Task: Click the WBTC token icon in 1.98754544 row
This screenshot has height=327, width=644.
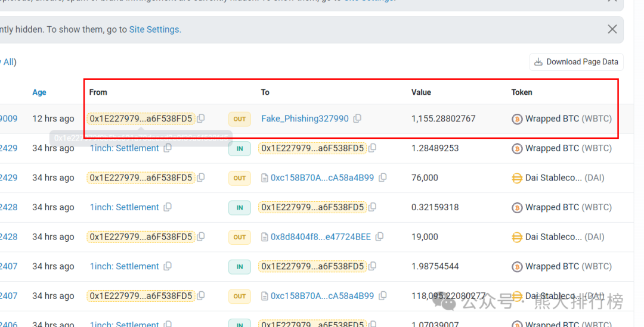Action: point(516,267)
